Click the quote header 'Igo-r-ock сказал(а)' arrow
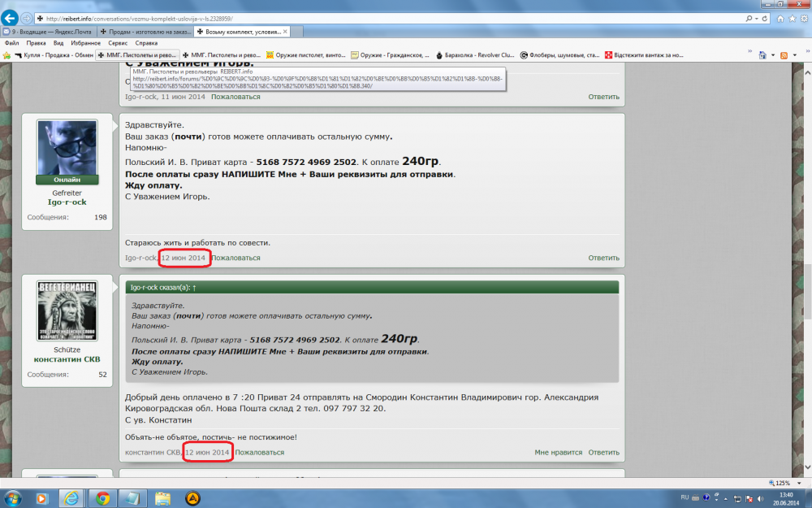The image size is (812, 508). pyautogui.click(x=194, y=287)
